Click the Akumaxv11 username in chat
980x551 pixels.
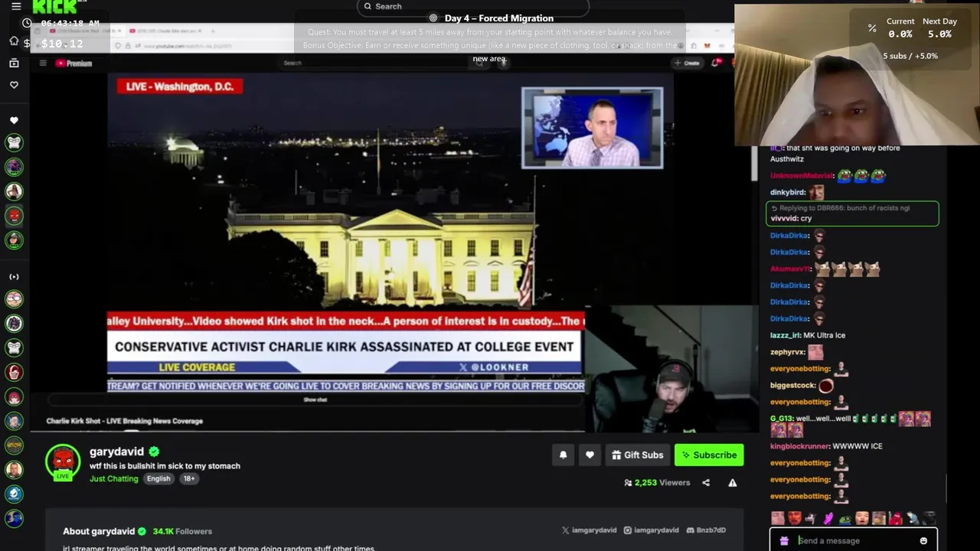click(x=790, y=269)
